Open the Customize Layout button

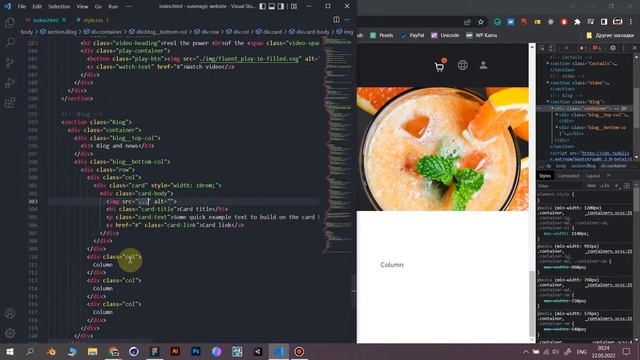click(293, 6)
